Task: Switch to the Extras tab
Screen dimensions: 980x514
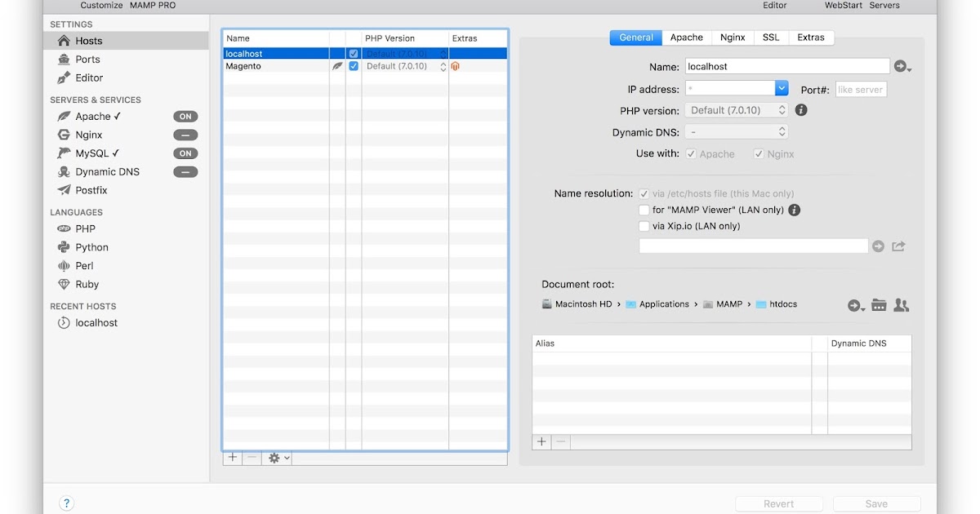Action: coord(811,38)
